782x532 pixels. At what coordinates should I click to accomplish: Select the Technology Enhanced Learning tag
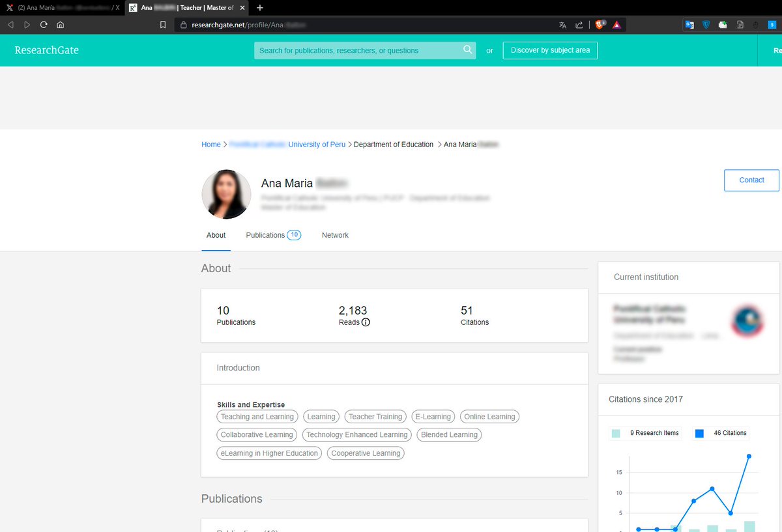(357, 435)
